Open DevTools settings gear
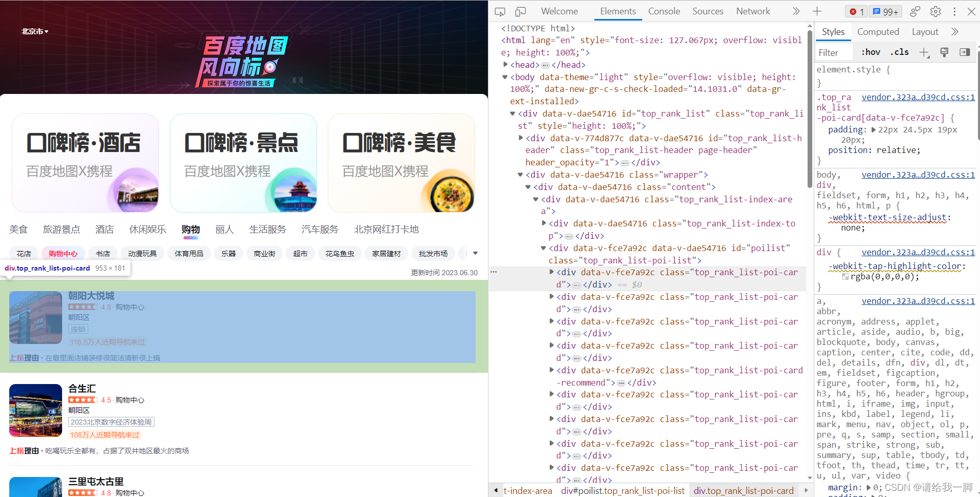The height and width of the screenshot is (497, 980). click(x=935, y=11)
